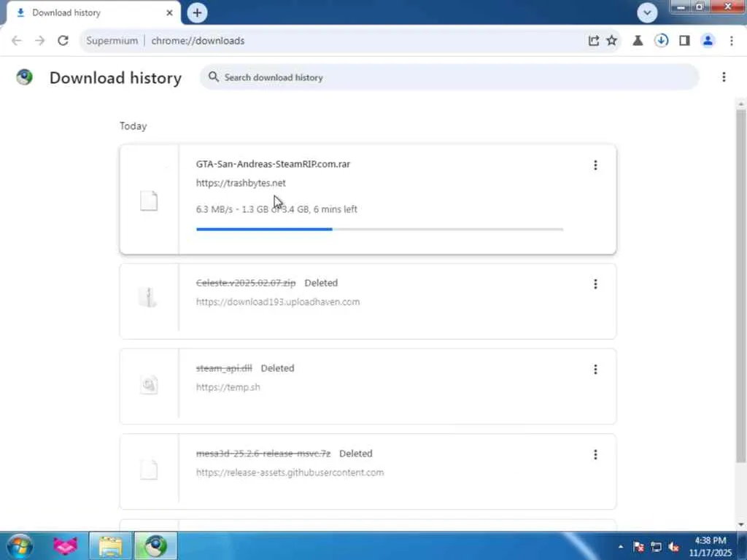The image size is (747, 560).
Task: Expand the tab search dropdown arrow
Action: pyautogui.click(x=647, y=13)
